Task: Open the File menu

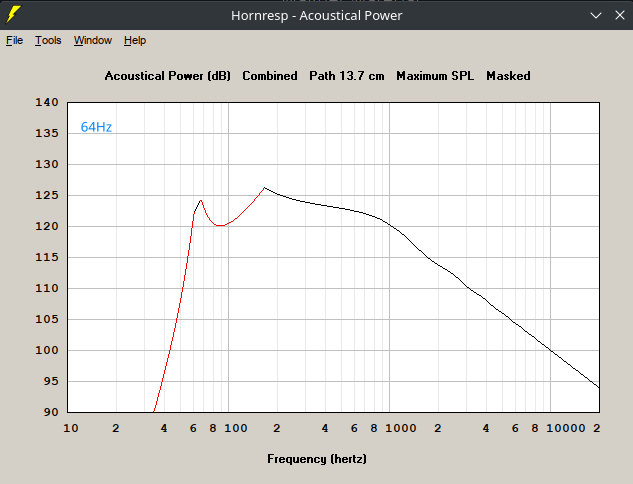Action: tap(15, 40)
